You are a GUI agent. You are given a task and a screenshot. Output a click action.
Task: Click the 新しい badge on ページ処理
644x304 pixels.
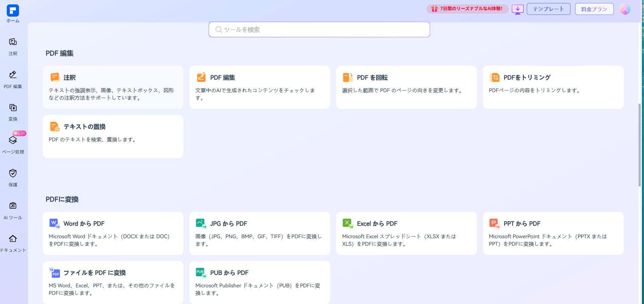point(19,133)
